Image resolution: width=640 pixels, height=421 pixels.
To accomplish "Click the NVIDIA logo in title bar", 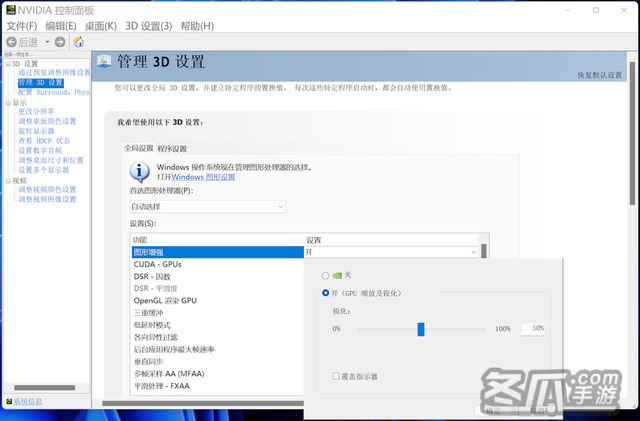I will click(11, 9).
